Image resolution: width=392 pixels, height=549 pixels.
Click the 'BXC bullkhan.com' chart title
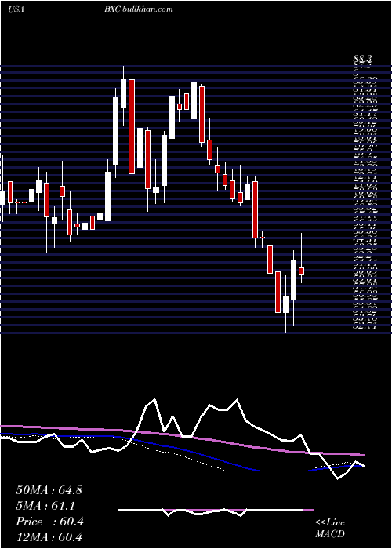[x=138, y=9]
